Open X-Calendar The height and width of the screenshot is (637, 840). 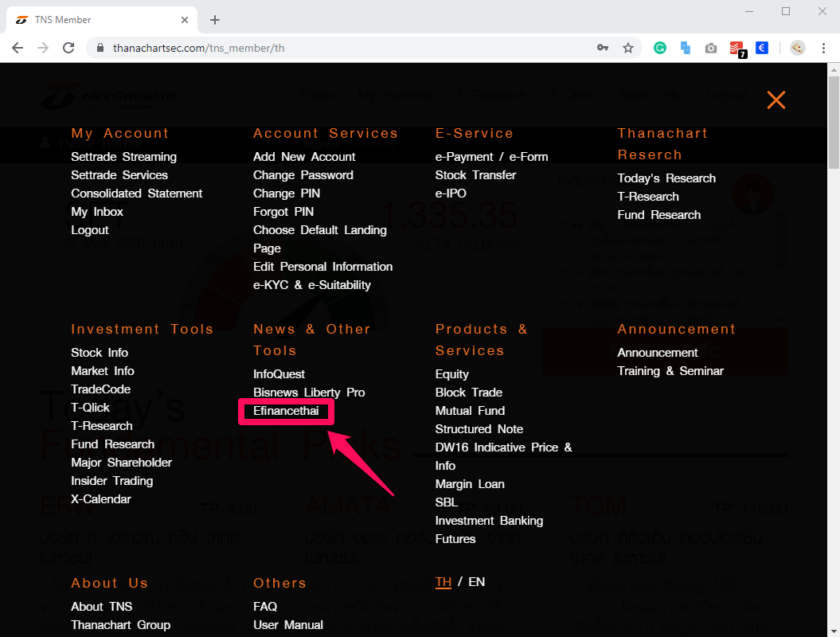point(101,498)
